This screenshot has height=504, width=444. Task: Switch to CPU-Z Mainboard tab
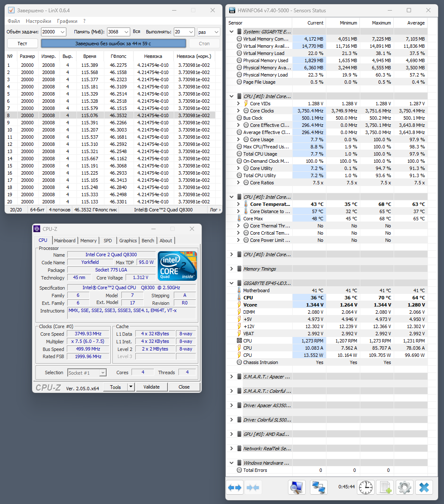pos(65,241)
